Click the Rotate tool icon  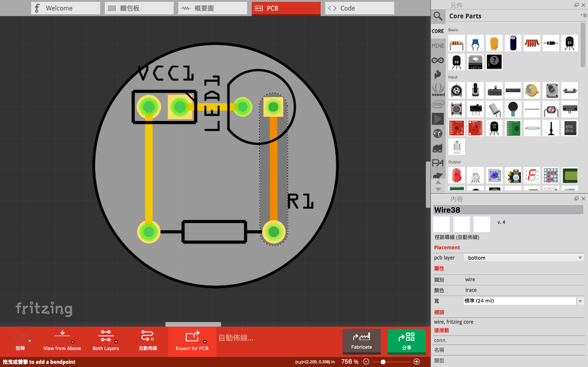point(20,336)
